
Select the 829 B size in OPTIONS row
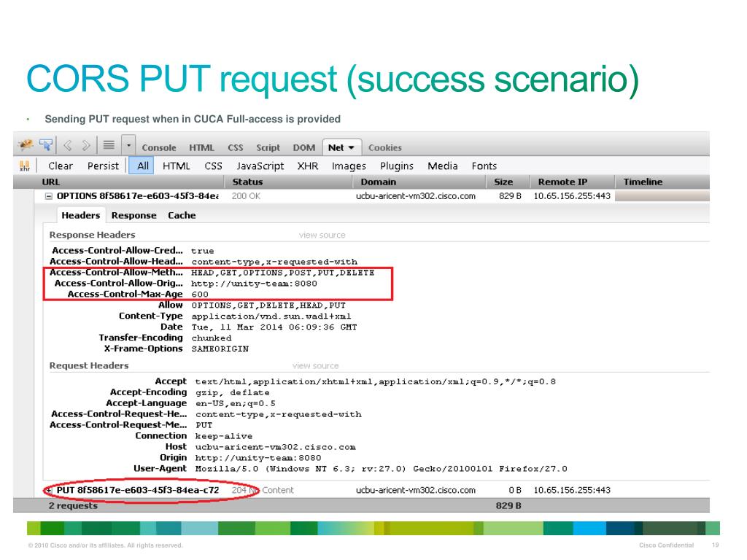510,196
